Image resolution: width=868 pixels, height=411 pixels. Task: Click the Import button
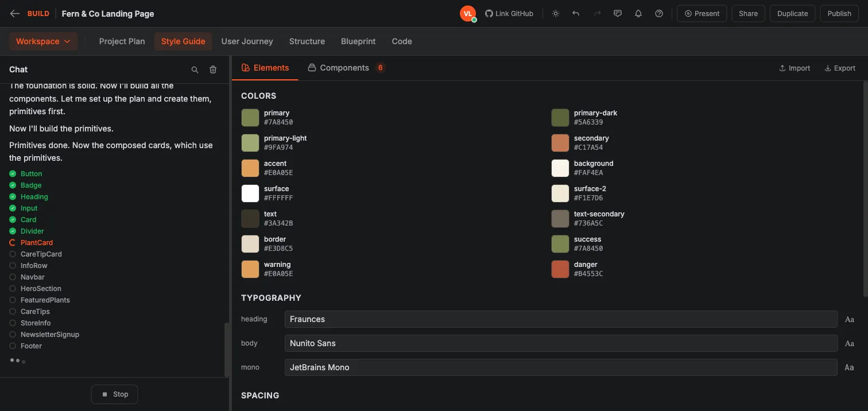point(795,68)
